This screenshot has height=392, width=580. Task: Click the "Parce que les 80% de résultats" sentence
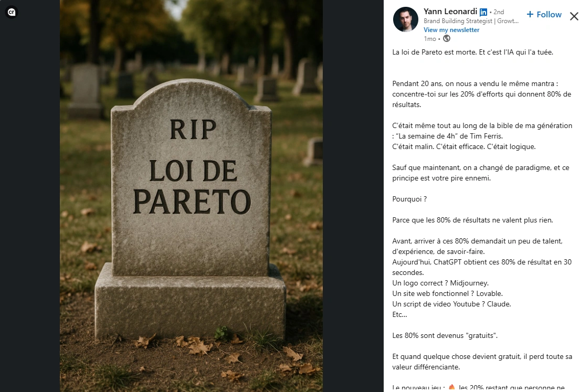[472, 220]
